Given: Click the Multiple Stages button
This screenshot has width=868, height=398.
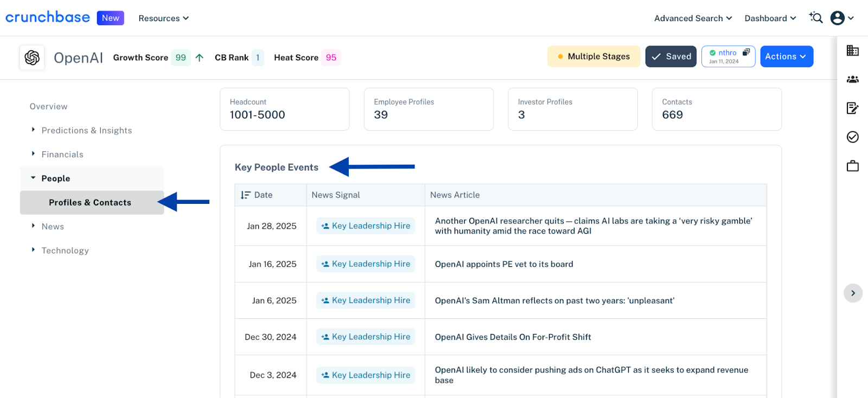Looking at the screenshot, I should pos(593,56).
